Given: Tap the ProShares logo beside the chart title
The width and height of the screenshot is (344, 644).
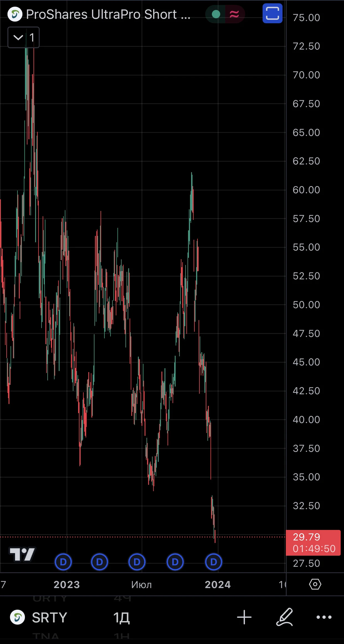Looking at the screenshot, I should (15, 14).
